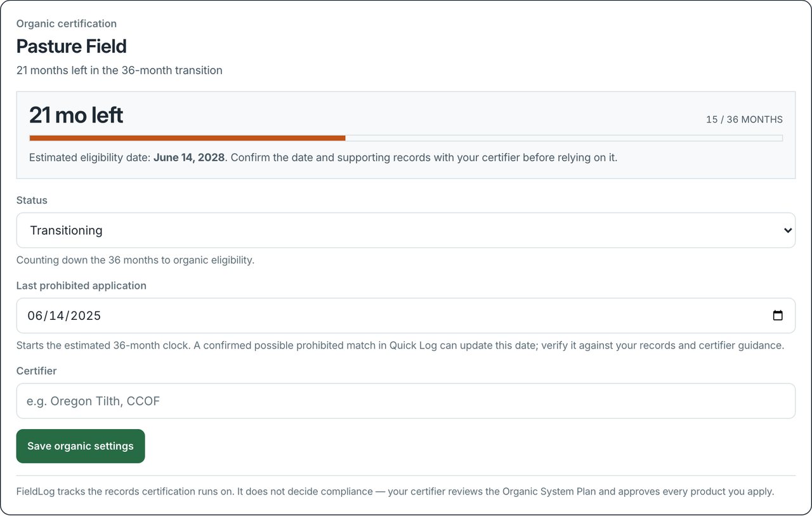The image size is (812, 516).
Task: Select the Last prohibited application date field
Action: (x=406, y=315)
